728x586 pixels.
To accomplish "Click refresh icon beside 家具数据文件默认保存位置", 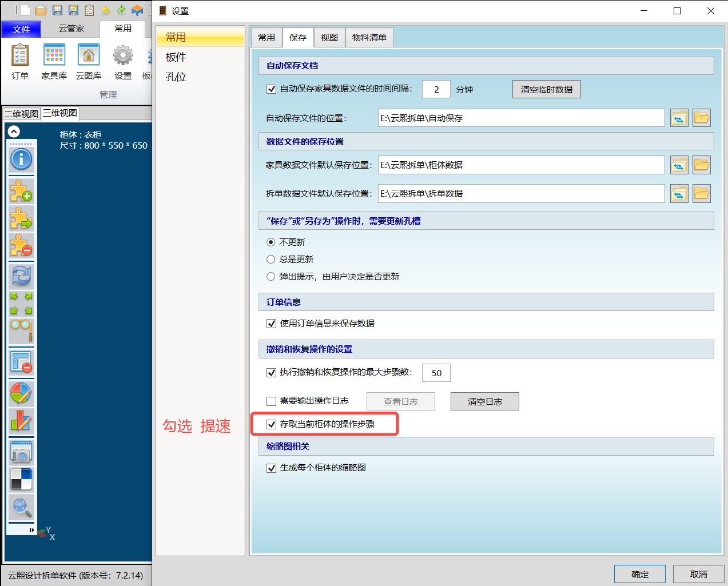I will click(x=679, y=165).
